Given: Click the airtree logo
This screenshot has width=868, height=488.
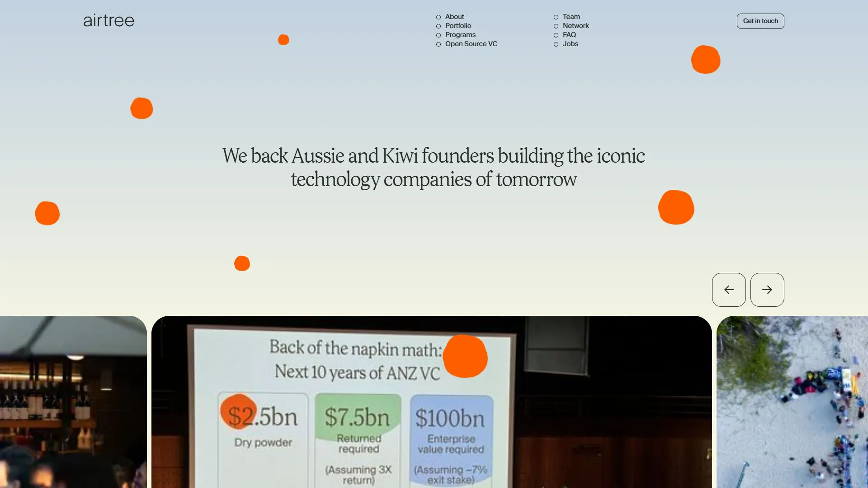Looking at the screenshot, I should (108, 21).
